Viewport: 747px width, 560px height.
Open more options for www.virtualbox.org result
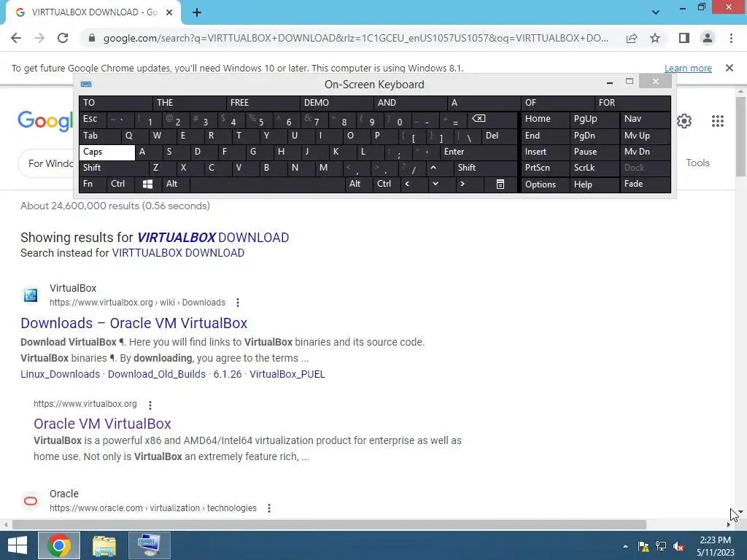(x=150, y=405)
